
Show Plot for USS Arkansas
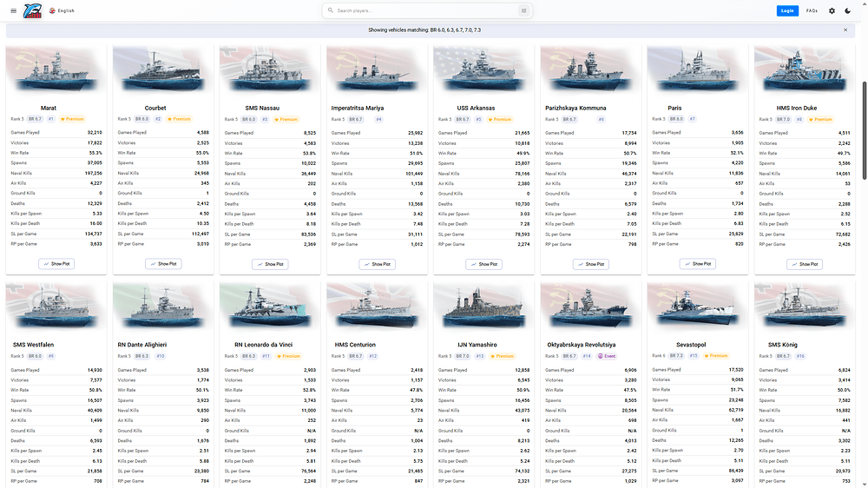[x=483, y=264]
